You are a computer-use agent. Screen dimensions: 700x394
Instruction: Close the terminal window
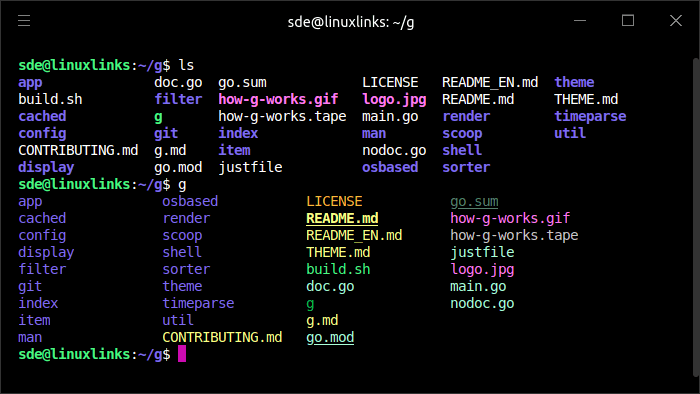click(x=676, y=21)
